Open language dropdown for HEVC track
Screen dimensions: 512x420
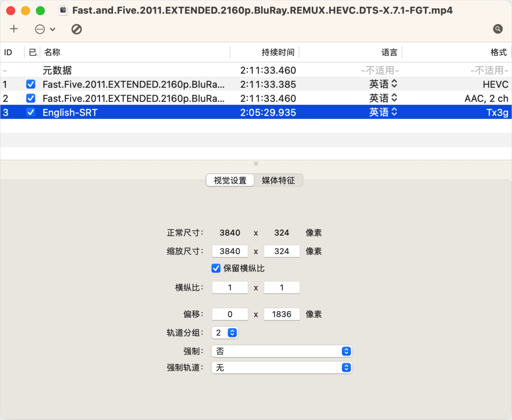[x=383, y=84]
